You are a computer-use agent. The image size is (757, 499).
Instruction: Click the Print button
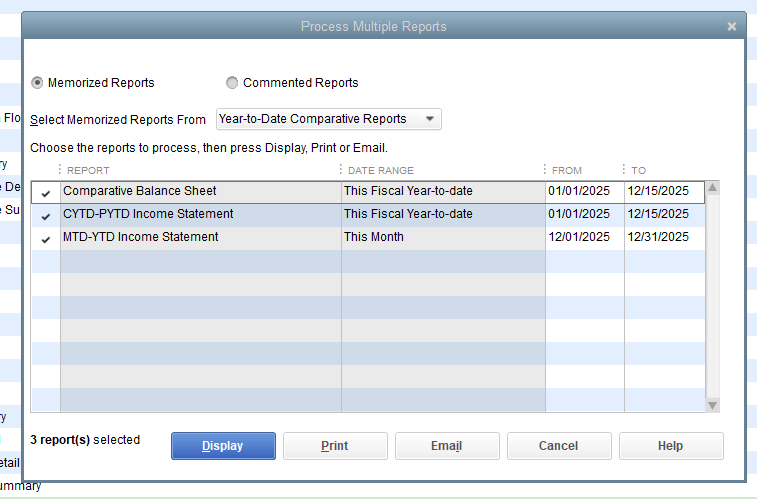[335, 446]
